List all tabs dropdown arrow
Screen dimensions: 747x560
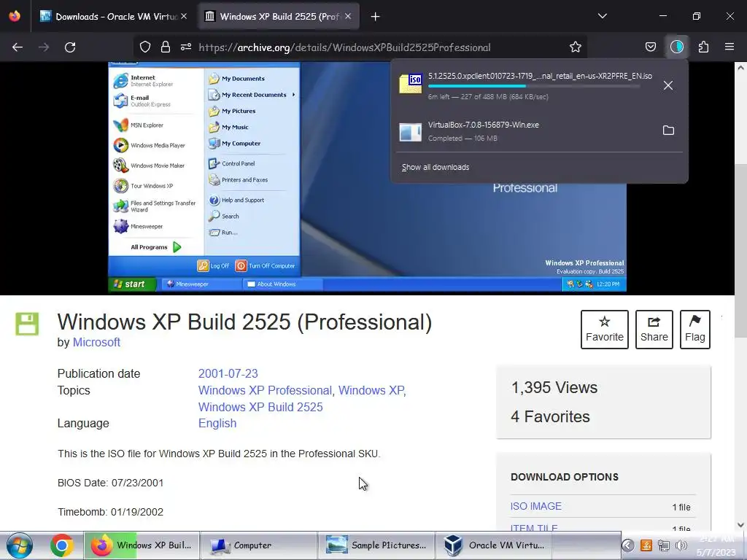coord(602,16)
